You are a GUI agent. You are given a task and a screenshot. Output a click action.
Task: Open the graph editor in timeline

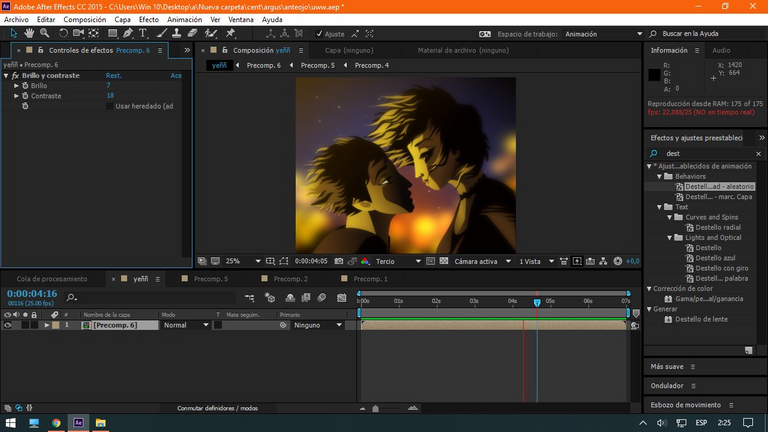point(341,297)
